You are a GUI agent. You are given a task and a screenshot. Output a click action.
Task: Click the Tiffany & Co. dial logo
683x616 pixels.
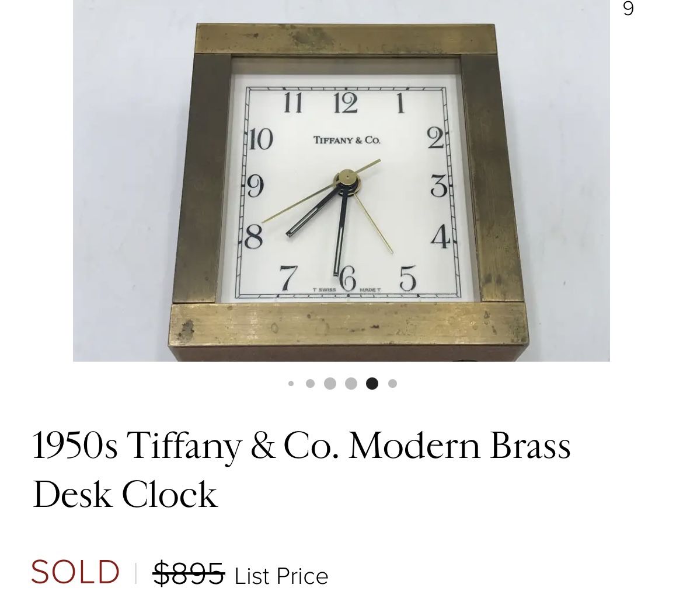click(x=346, y=140)
